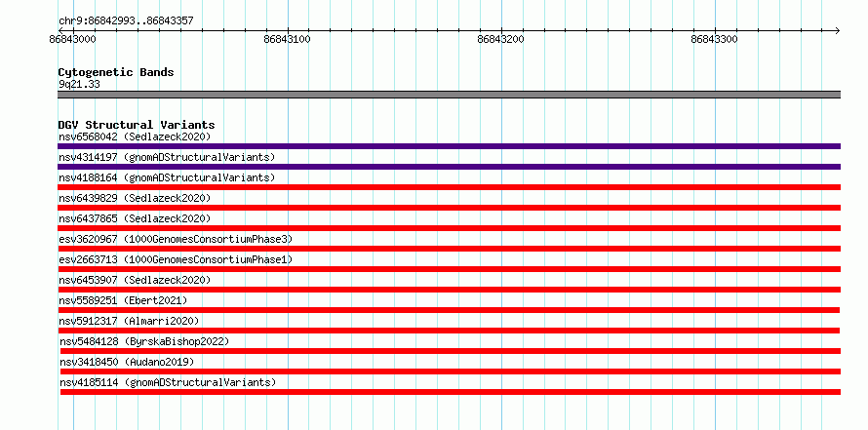
Task: Open the DGV Structural Variants track title
Action: 137,125
